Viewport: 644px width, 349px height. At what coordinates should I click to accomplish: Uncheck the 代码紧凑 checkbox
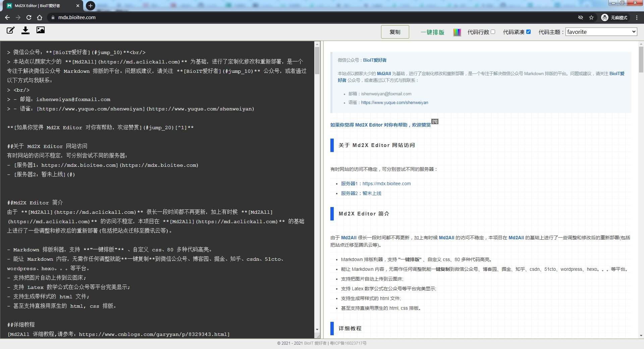click(x=528, y=32)
